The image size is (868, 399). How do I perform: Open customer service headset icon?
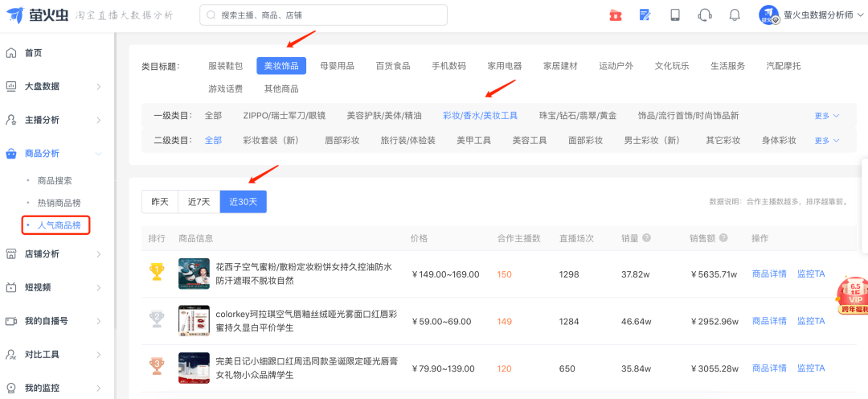[x=705, y=15]
